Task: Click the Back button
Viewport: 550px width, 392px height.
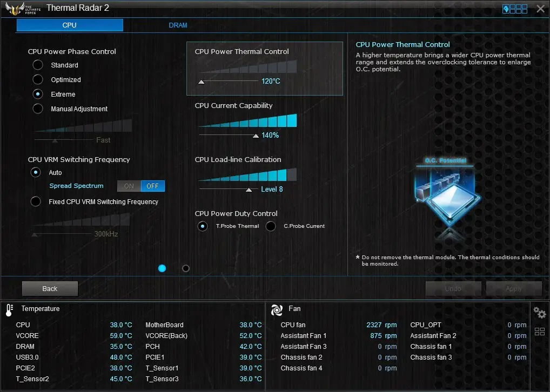Action: coord(50,288)
